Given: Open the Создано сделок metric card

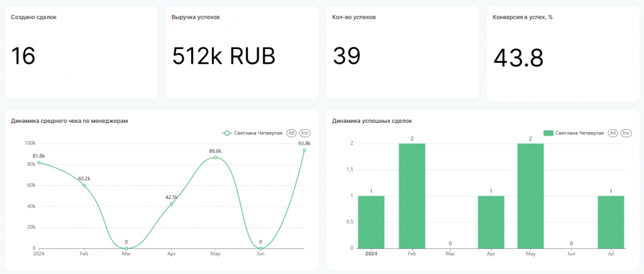Looking at the screenshot, I should [81, 52].
